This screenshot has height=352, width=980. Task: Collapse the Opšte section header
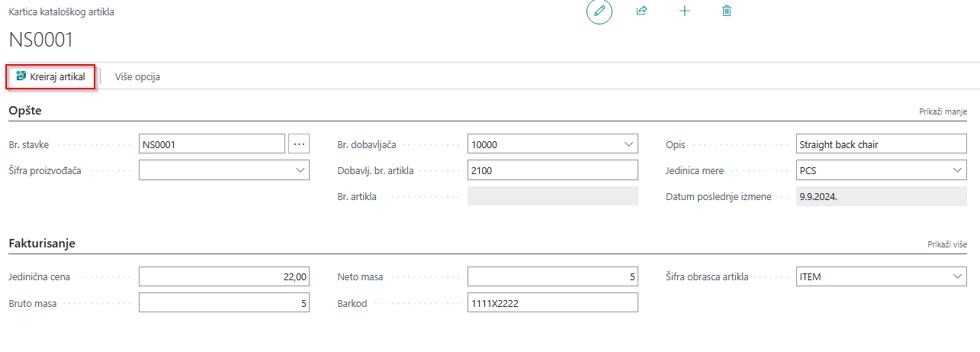pos(25,111)
